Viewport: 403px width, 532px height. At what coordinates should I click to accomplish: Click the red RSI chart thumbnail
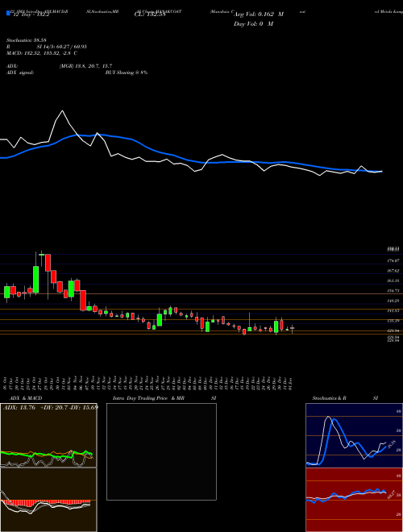point(354,500)
